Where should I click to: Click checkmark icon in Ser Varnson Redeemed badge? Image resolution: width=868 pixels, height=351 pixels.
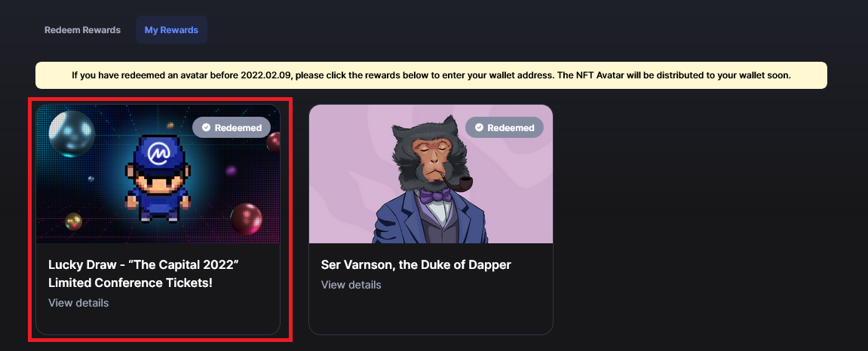479,128
